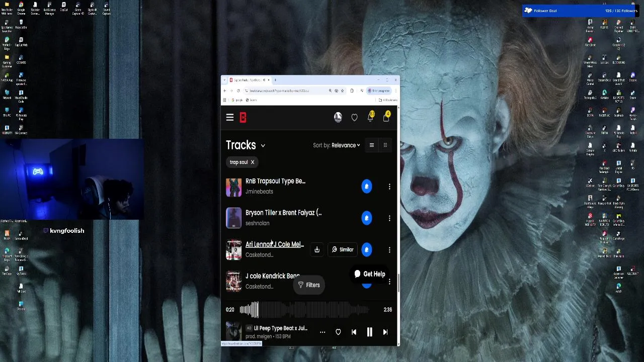The image size is (644, 362).
Task: Open the user profile avatar
Action: click(338, 117)
